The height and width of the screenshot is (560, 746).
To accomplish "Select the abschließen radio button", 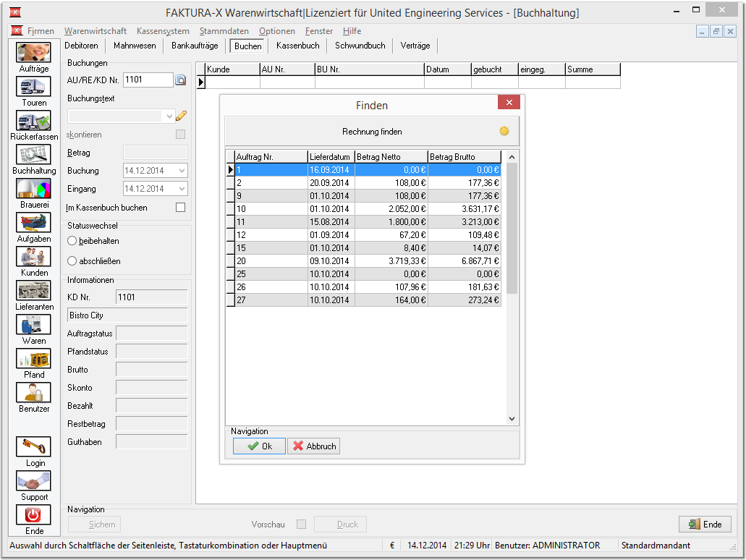I will coord(72,260).
